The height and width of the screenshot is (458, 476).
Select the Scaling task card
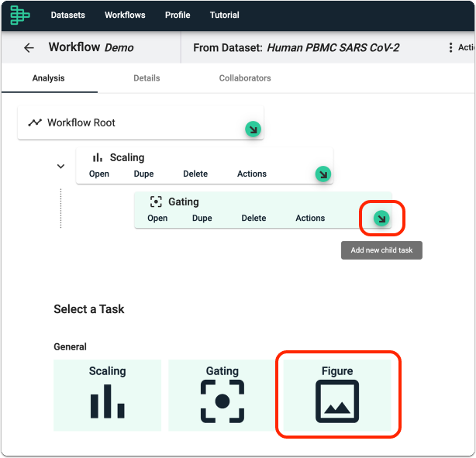(107, 395)
